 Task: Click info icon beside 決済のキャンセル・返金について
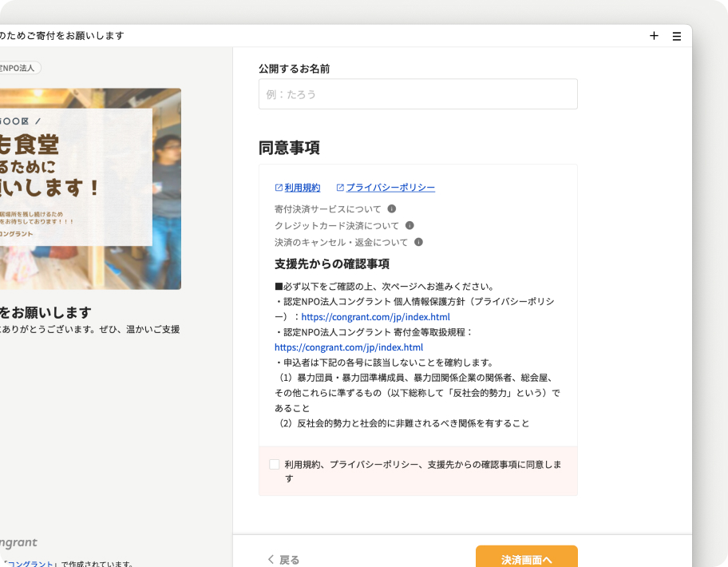(418, 242)
